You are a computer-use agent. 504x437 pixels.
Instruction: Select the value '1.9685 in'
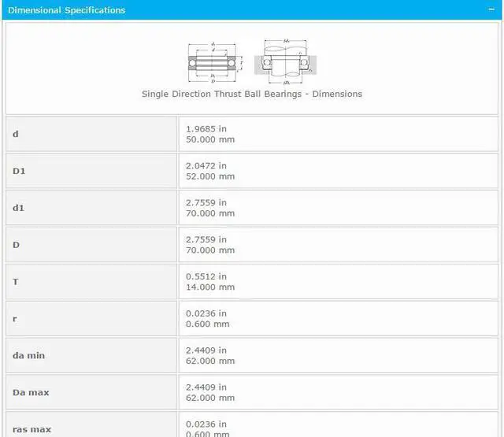tap(206, 129)
